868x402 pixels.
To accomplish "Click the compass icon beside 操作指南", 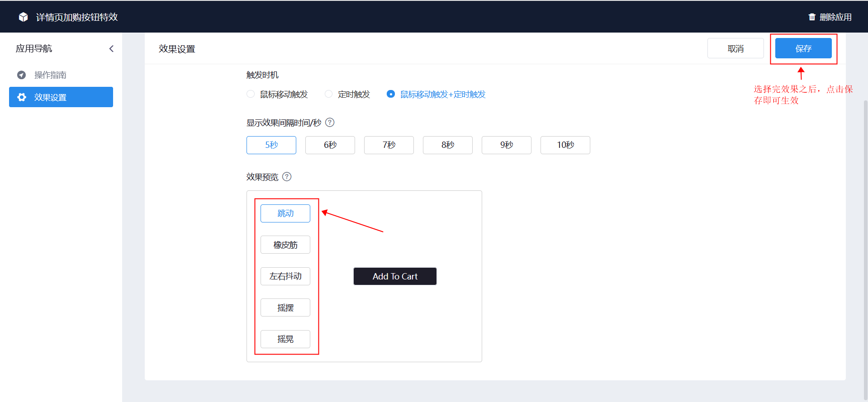I will (21, 75).
